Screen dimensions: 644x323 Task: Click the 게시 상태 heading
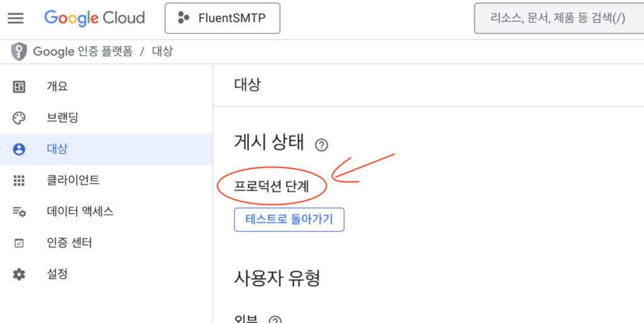[x=269, y=142]
